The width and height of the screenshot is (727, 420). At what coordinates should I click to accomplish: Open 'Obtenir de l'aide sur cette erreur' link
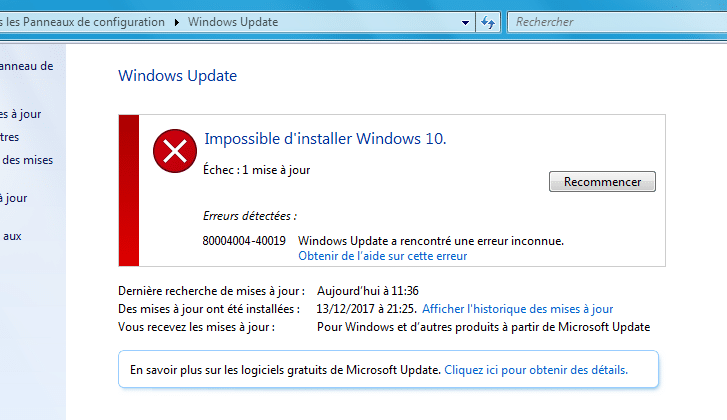coord(383,256)
